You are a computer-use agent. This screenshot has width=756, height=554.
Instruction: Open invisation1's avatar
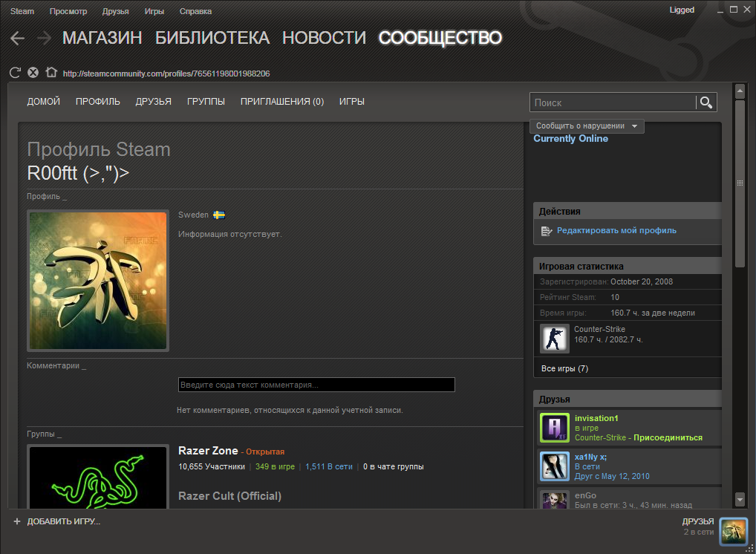555,428
